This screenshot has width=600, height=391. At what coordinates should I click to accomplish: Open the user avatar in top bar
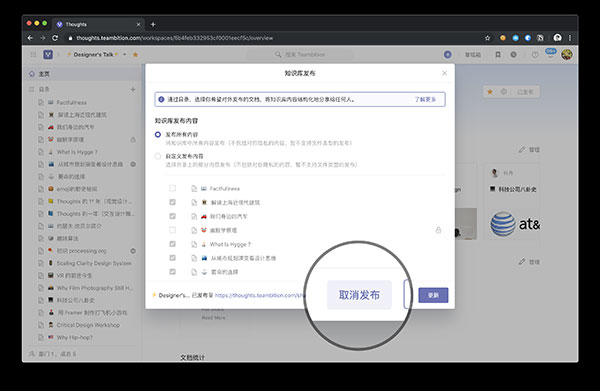click(567, 54)
